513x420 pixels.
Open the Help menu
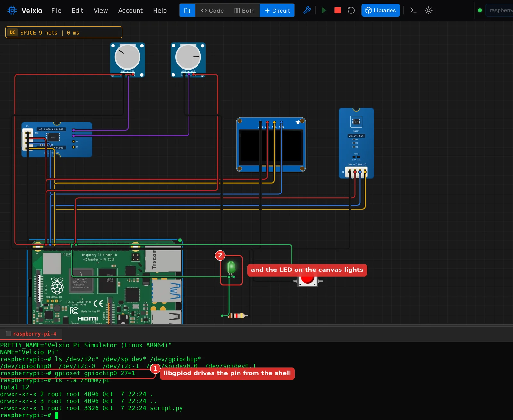160,10
